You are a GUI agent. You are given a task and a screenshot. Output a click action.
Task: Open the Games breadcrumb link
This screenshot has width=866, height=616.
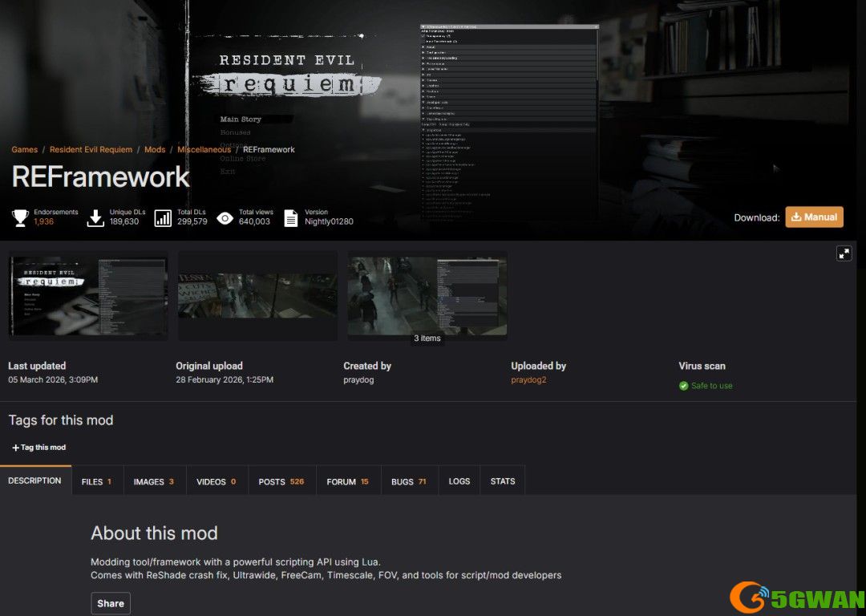click(x=24, y=150)
